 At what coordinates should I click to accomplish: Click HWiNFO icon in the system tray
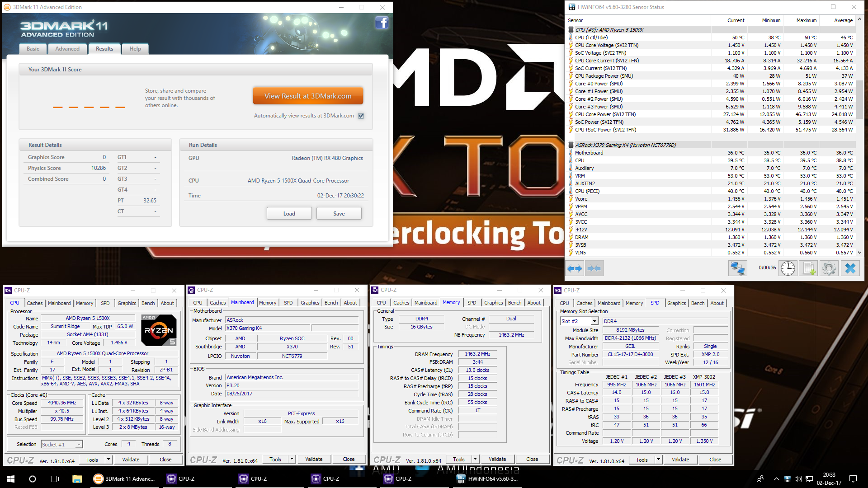pos(788,479)
